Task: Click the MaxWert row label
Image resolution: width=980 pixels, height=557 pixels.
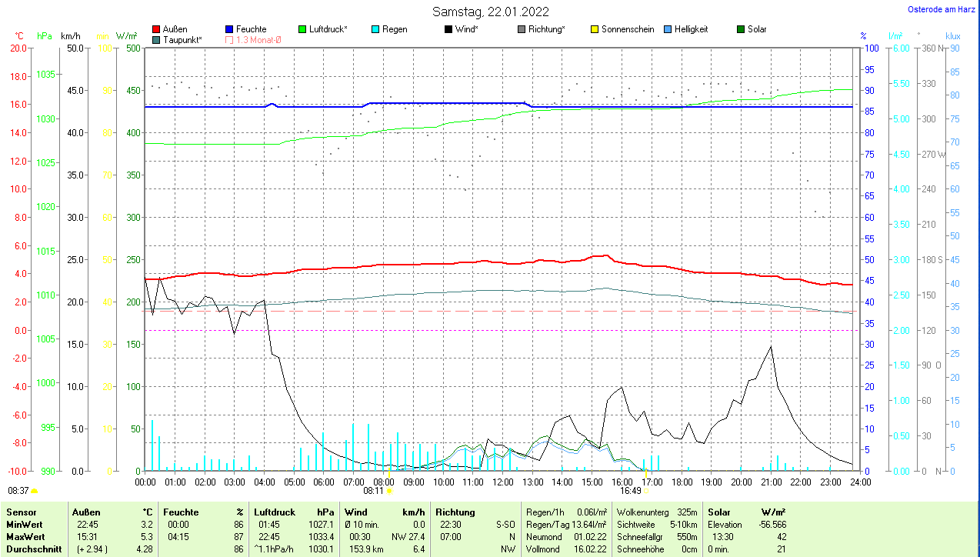Action: click(x=24, y=536)
